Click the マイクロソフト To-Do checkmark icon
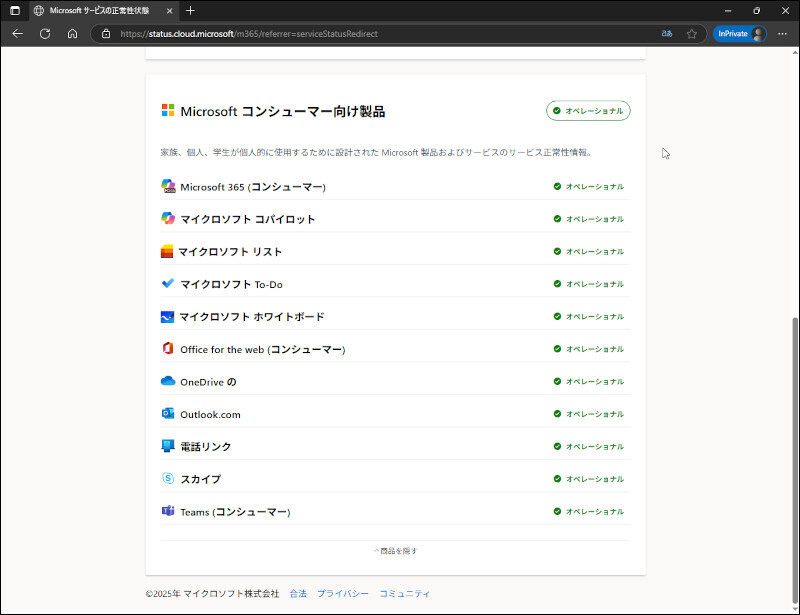The image size is (800, 615). pyautogui.click(x=168, y=283)
